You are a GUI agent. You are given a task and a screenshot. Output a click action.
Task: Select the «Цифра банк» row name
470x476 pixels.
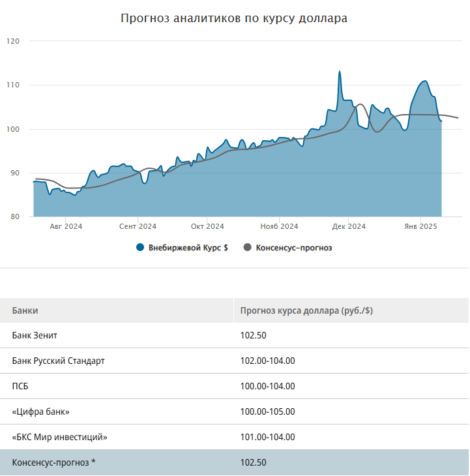tap(40, 412)
